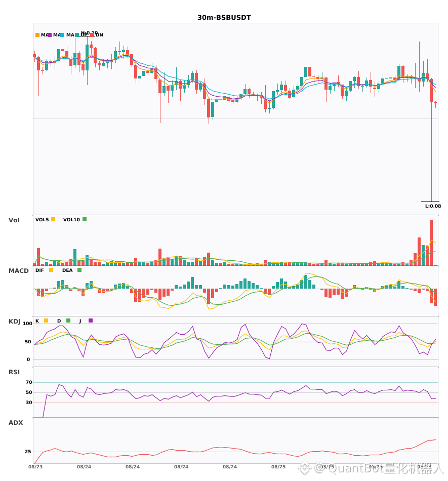Select the green VOL10 legend swatch
This screenshot has width=448, height=481.
pos(85,219)
